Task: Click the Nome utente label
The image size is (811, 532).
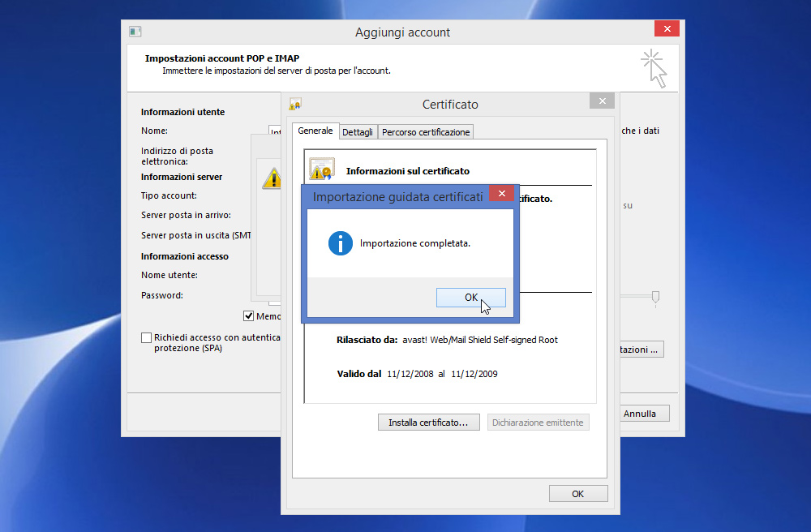Action: click(x=169, y=275)
